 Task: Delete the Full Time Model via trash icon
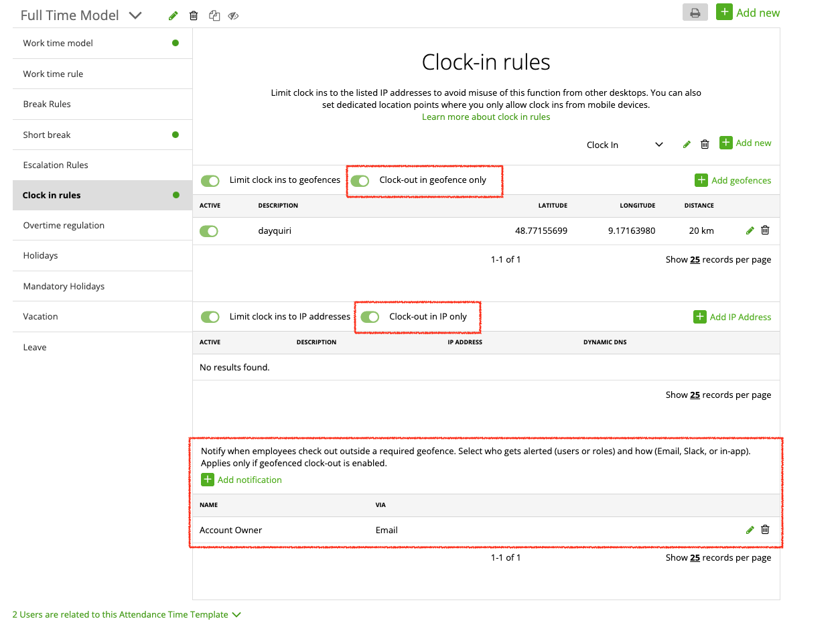pyautogui.click(x=194, y=15)
